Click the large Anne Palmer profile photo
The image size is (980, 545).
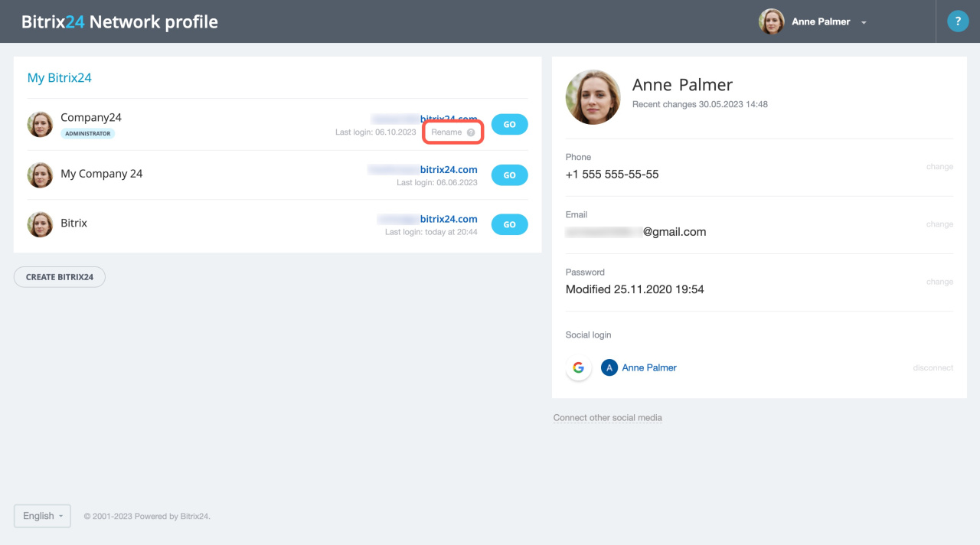click(593, 97)
